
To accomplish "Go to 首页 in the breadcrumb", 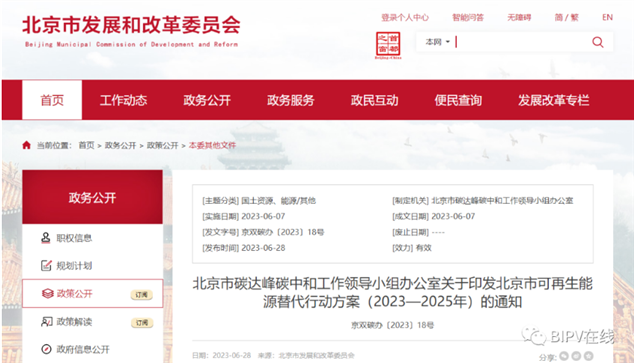I will coord(86,145).
